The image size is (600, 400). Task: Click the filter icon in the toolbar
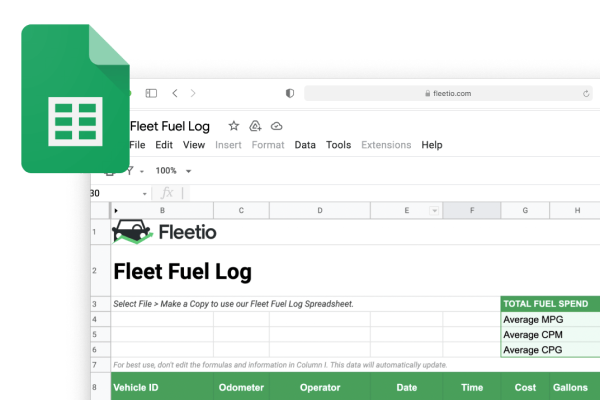tap(131, 171)
